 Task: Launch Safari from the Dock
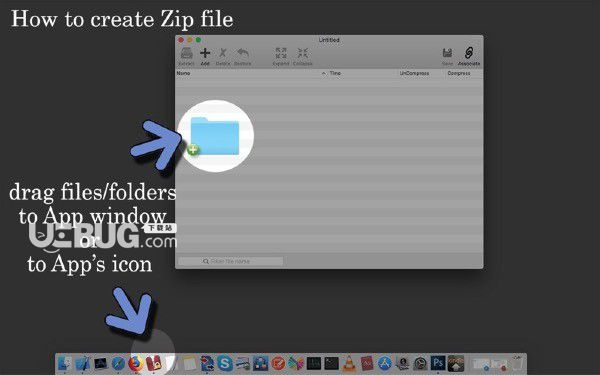[x=118, y=363]
